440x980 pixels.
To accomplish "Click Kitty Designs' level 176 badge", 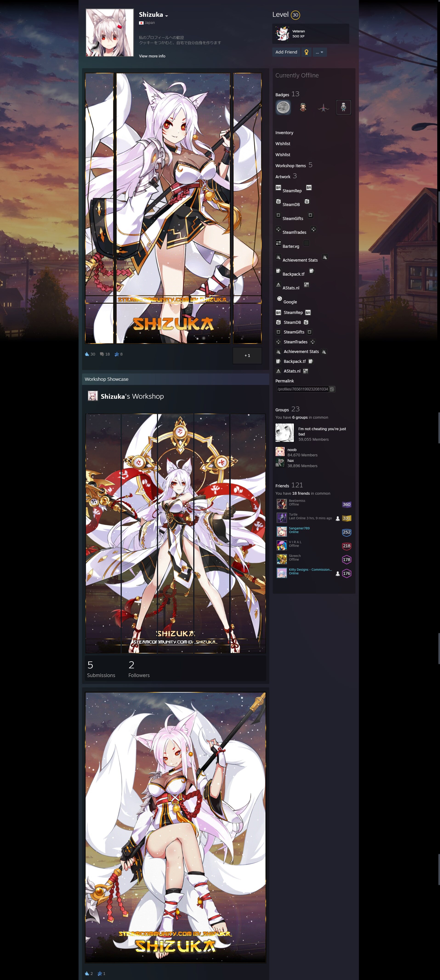I will [346, 574].
